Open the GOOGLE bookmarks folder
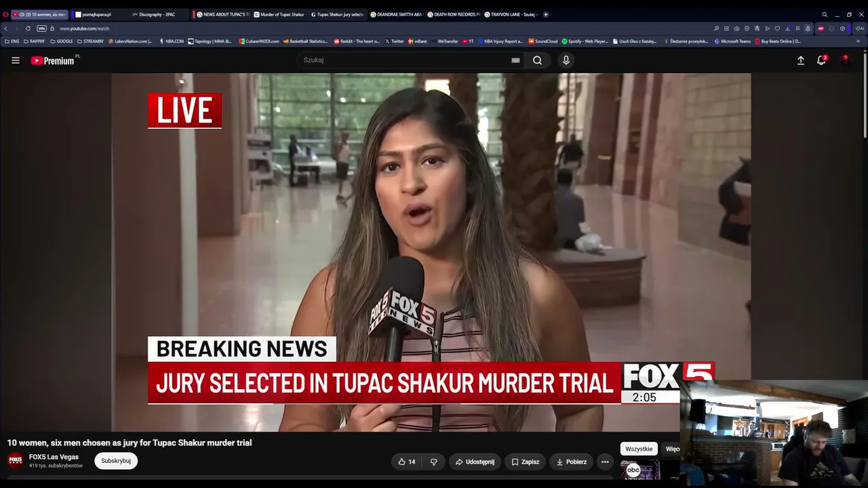Viewport: 868px width, 488px height. 62,41
